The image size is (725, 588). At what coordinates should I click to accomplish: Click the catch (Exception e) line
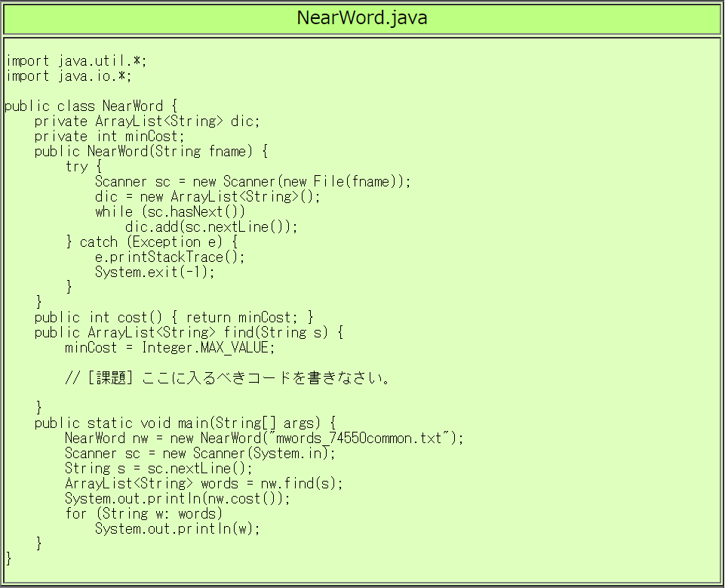tap(151, 242)
